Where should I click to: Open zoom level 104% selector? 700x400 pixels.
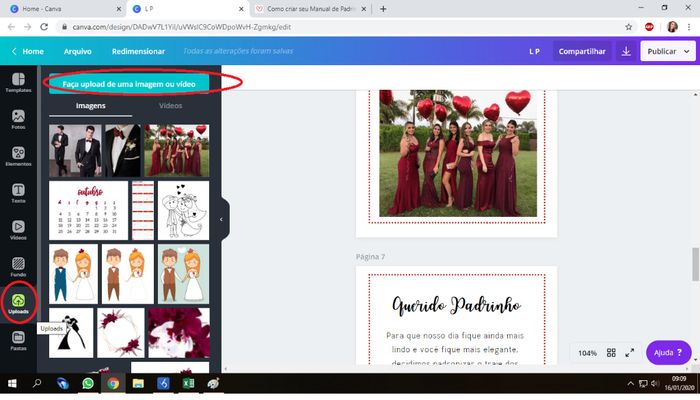tap(587, 353)
